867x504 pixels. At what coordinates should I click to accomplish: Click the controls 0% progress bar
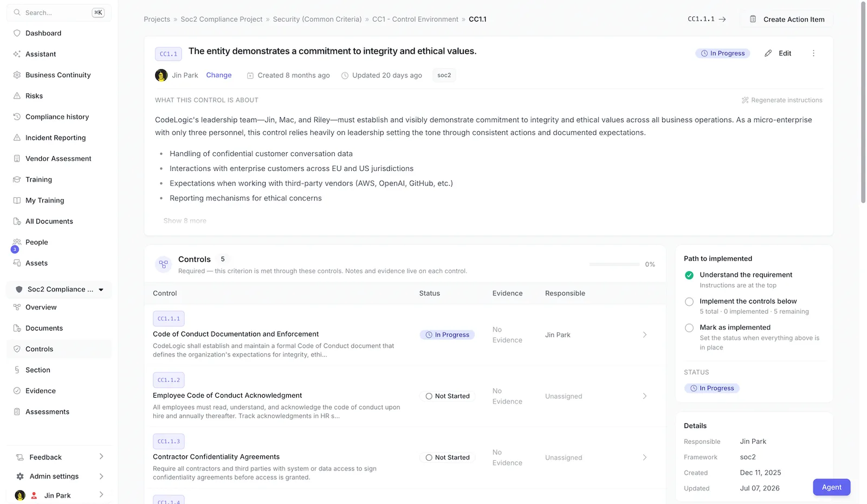(614, 264)
